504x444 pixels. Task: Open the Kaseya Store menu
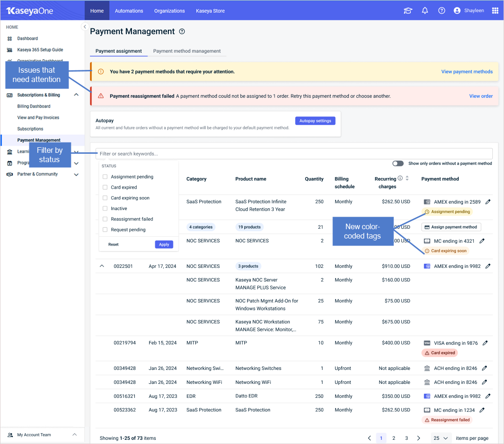210,11
